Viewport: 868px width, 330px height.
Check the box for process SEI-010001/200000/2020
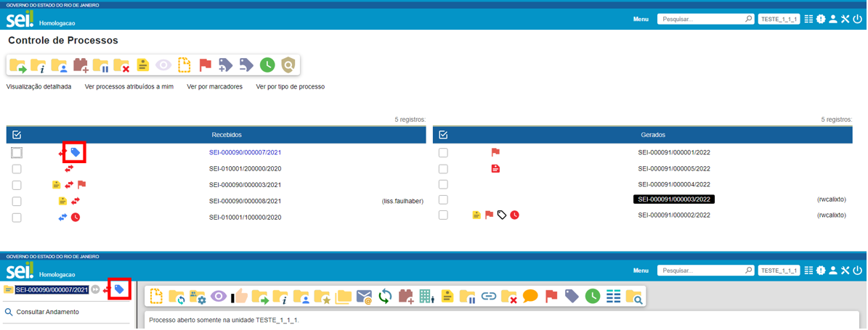(x=17, y=169)
